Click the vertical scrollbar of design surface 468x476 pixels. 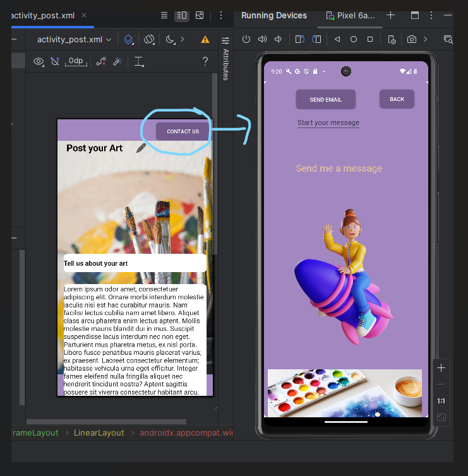[x=215, y=164]
